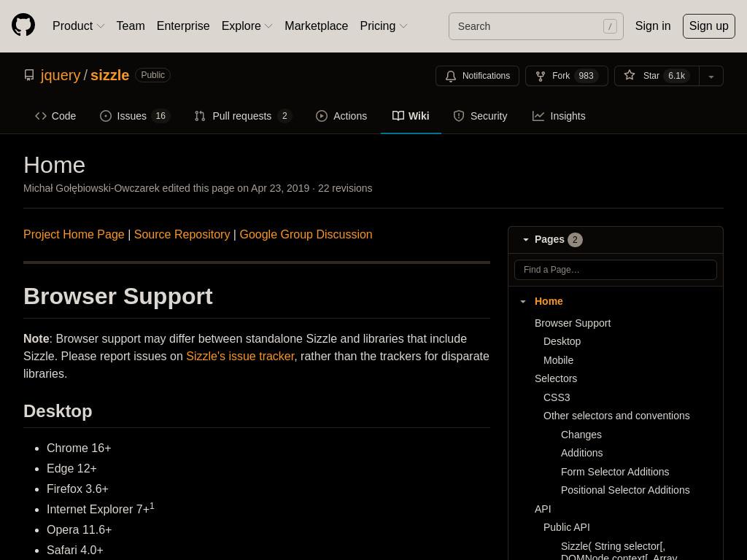
Task: Collapse the Home page outline
Action: coord(523,301)
